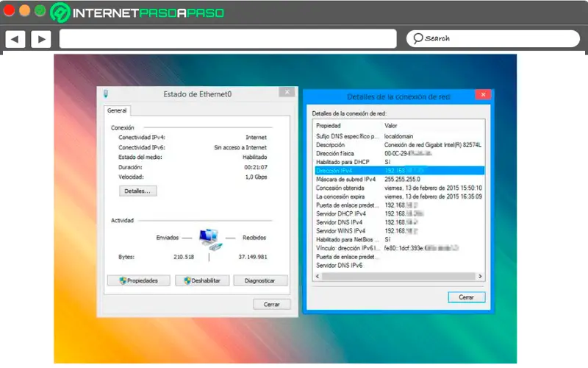Image resolution: width=588 pixels, height=368 pixels.
Task: Select the Dirección física row
Action: [x=399, y=153]
